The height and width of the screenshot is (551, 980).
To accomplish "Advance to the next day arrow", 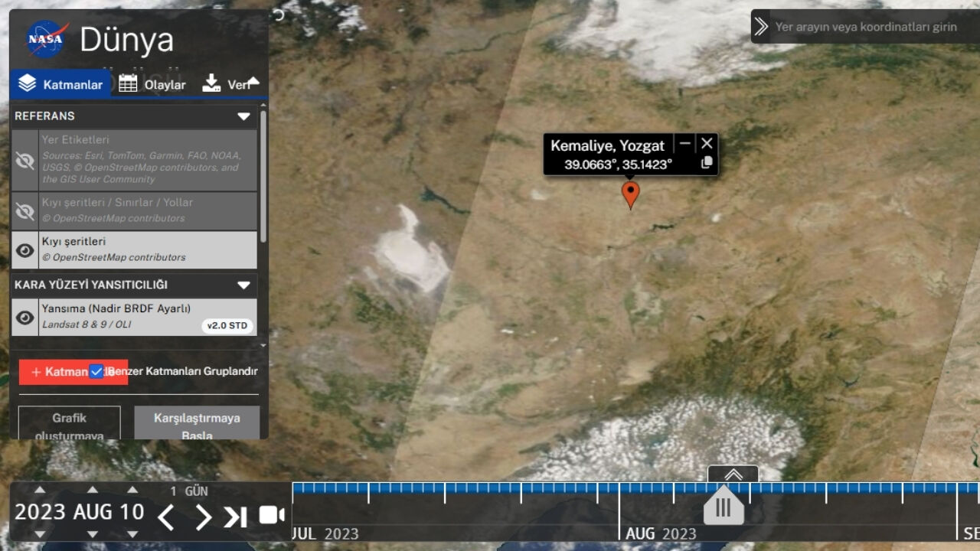I will tap(203, 517).
